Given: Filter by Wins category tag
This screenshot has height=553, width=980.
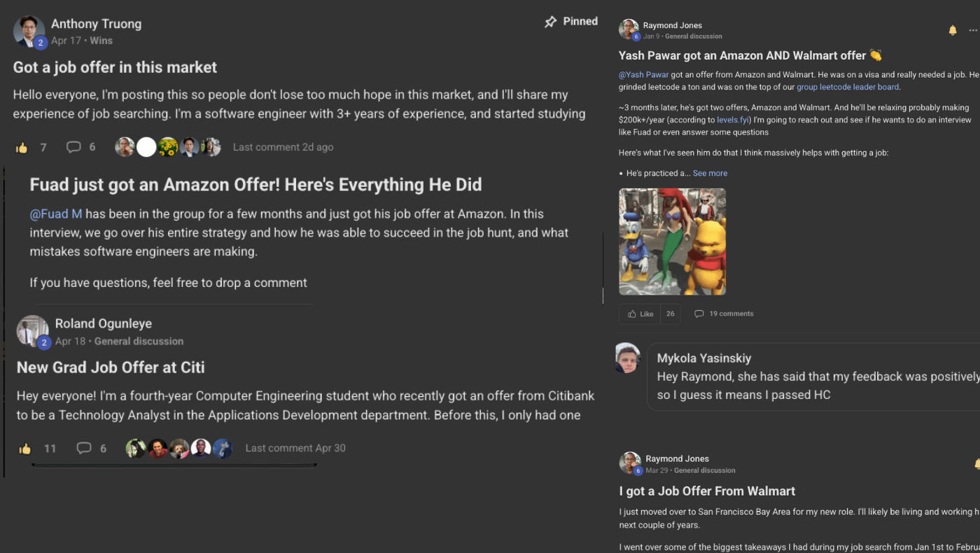Looking at the screenshot, I should tap(101, 41).
